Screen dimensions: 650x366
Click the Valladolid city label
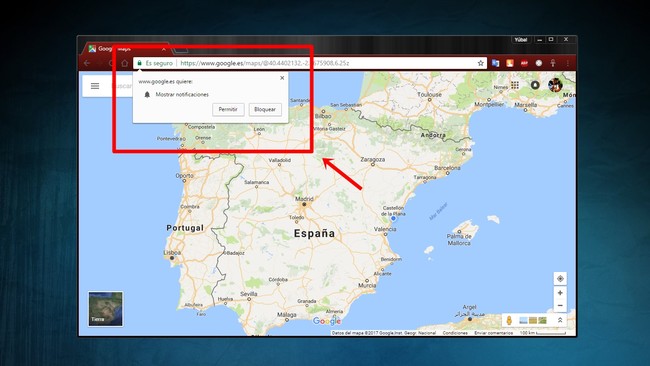(x=279, y=160)
